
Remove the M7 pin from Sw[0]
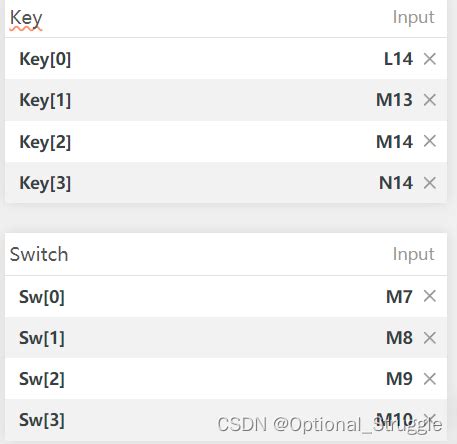click(x=430, y=296)
